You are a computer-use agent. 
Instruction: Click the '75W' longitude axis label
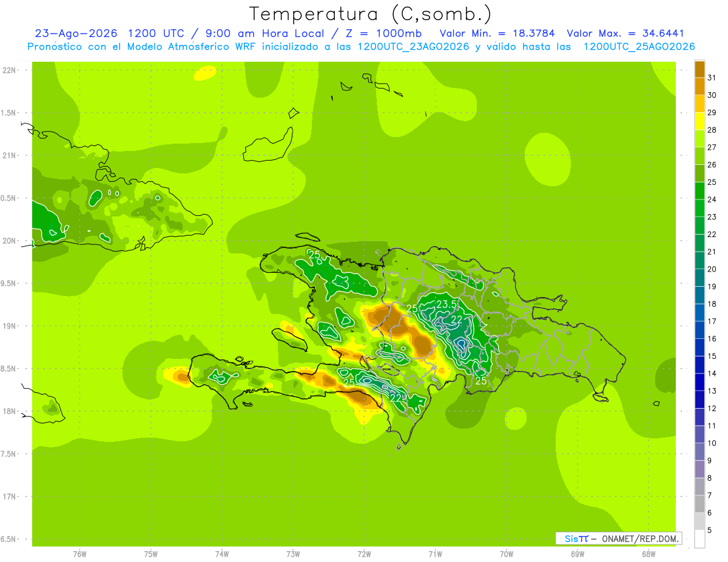pos(151,554)
